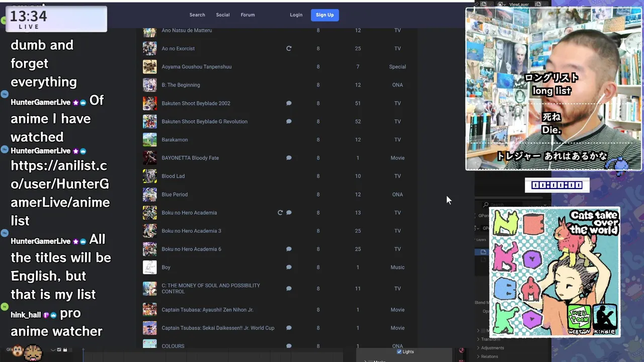The width and height of the screenshot is (644, 362).
Task: Click episode count '10' for Blood Lad
Action: [x=358, y=176]
